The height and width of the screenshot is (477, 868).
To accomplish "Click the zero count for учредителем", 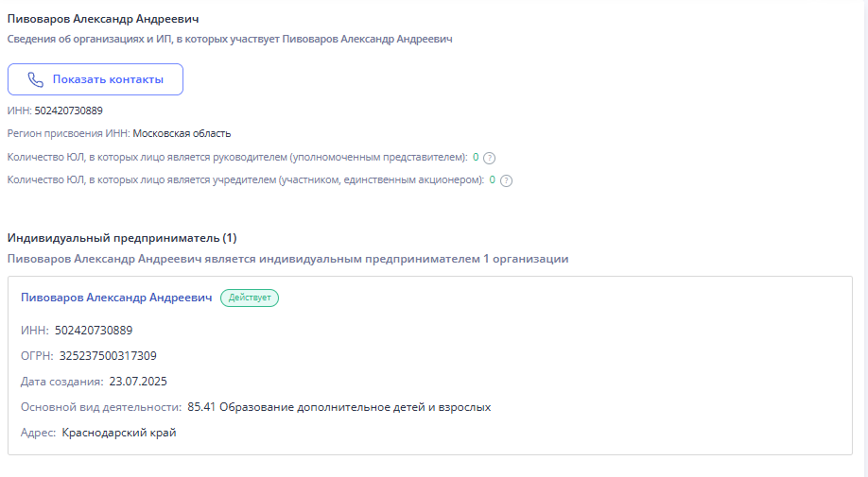I will point(492,179).
